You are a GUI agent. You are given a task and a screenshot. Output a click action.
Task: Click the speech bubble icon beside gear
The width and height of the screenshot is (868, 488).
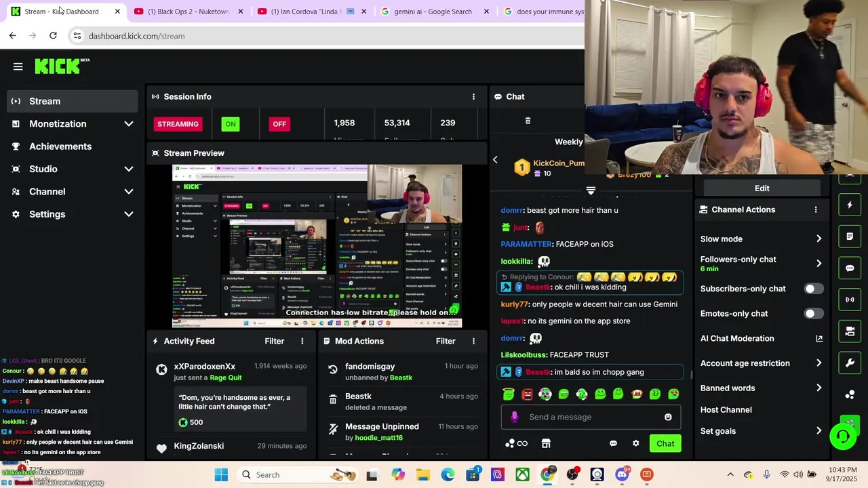pos(613,443)
